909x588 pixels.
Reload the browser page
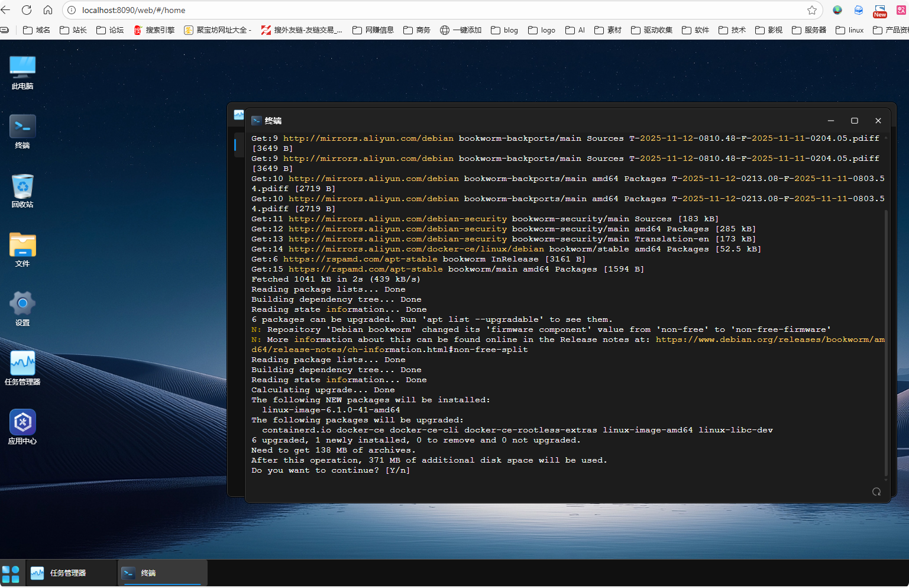coord(27,10)
